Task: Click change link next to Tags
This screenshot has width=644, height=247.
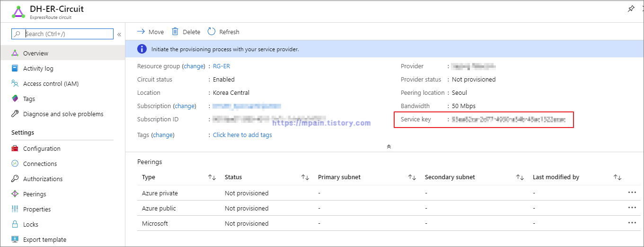Action: point(163,135)
